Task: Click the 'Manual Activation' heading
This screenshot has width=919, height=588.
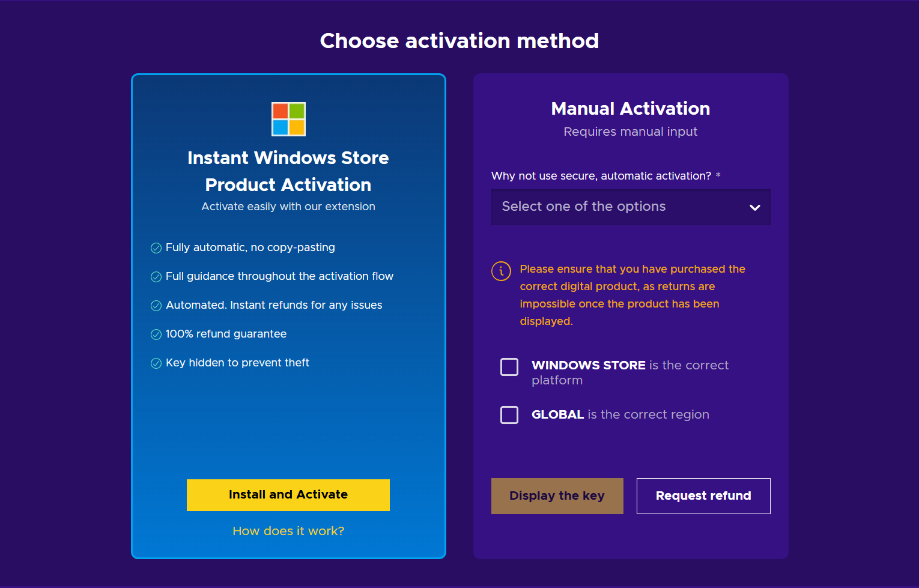Action: point(630,109)
